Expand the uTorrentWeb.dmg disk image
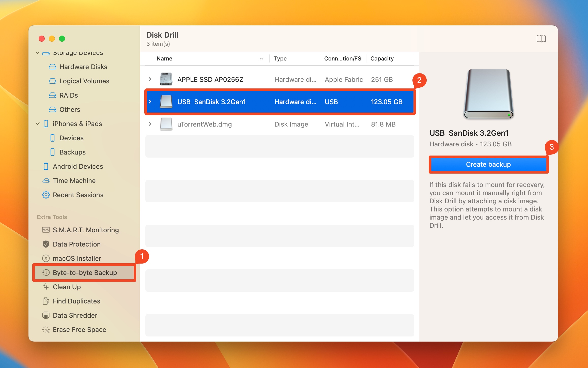 coord(150,124)
